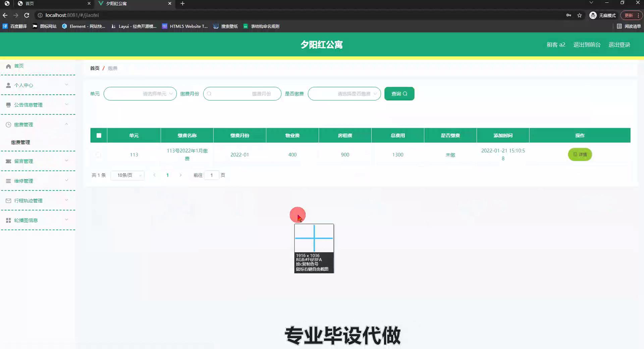Open the 单元 selection dropdown
The width and height of the screenshot is (644, 349).
click(140, 94)
